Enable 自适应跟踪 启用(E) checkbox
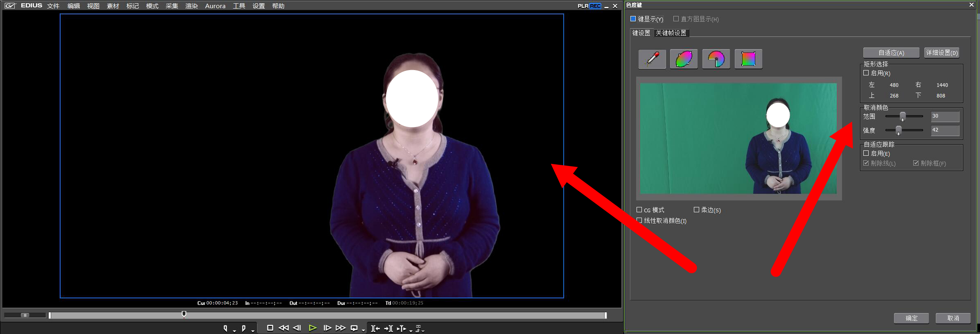The height and width of the screenshot is (334, 980). (866, 153)
